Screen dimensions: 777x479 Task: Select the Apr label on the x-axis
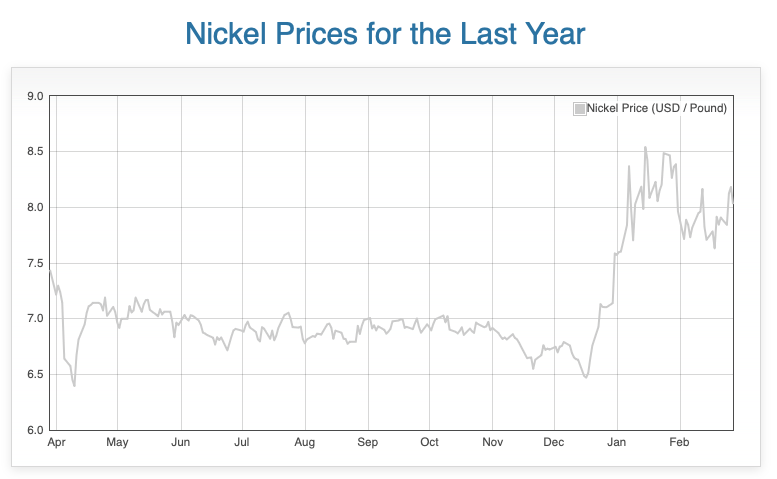[57, 442]
